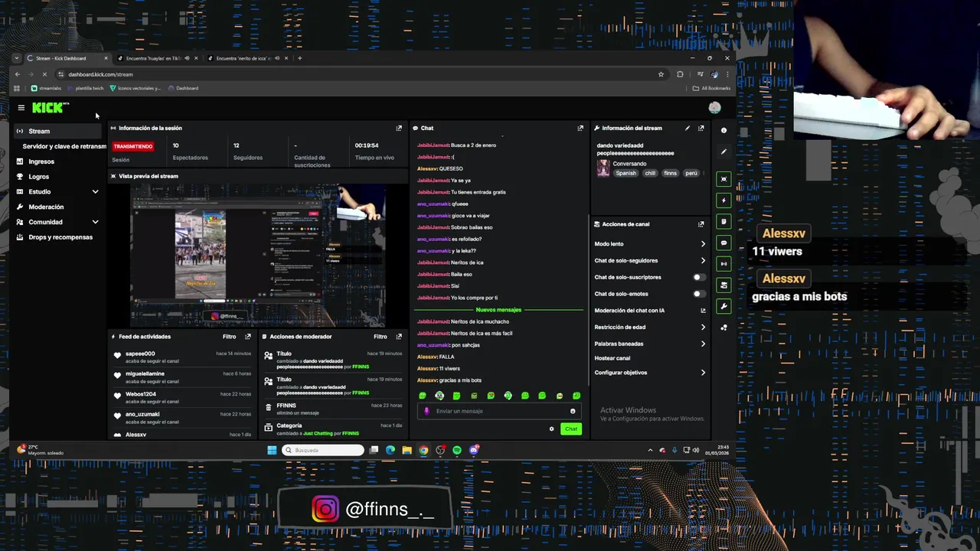Open the streamlabs bookmark

coord(46,88)
